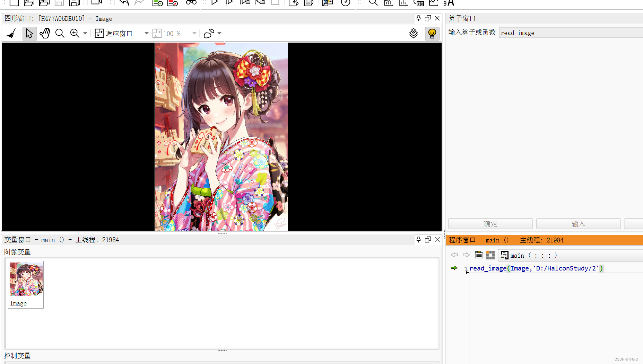Click the 图像变量 section label
The width and height of the screenshot is (643, 364).
coord(17,252)
